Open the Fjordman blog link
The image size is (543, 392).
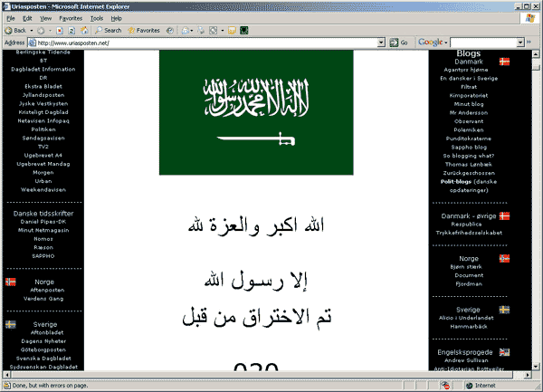pyautogui.click(x=469, y=284)
